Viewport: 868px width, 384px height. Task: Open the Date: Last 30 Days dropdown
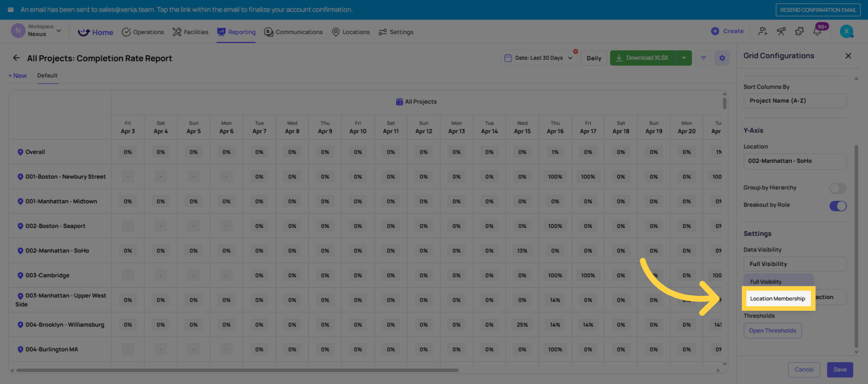coord(539,58)
